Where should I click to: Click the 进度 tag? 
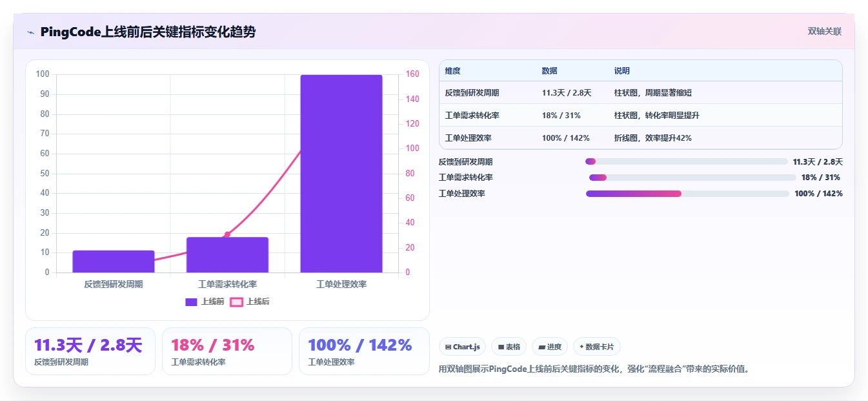click(x=550, y=347)
